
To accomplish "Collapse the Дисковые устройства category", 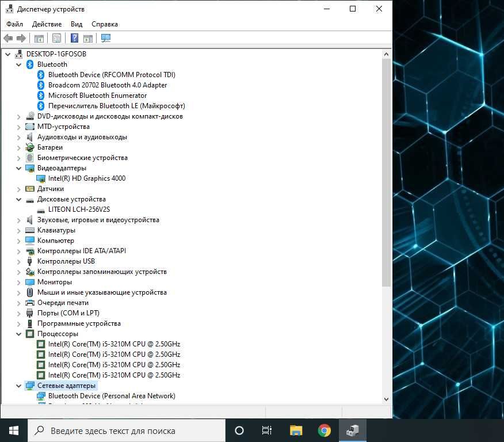I will (x=18, y=200).
